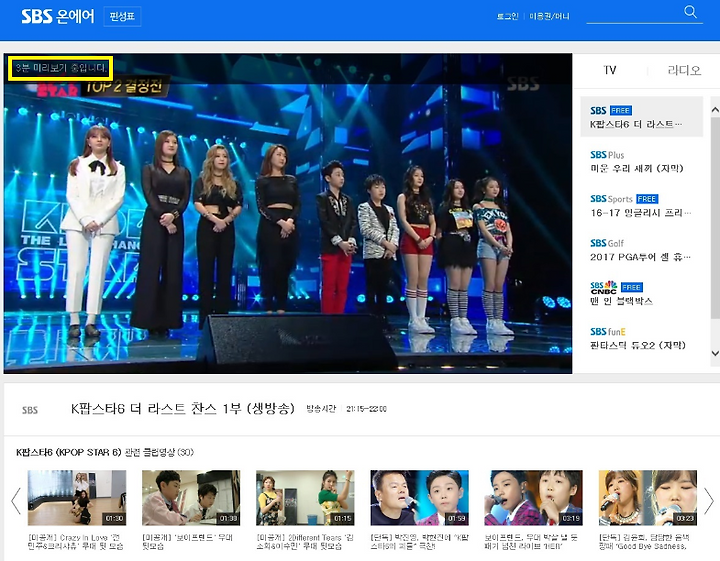Select SBS Sports 잉글리시 프리 channel

(x=641, y=205)
